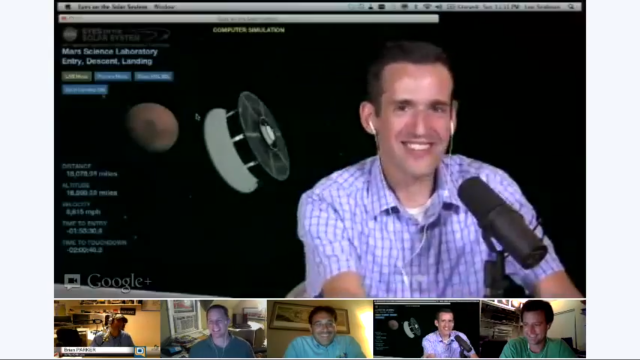Image resolution: width=640 pixels, height=360 pixels.
Task: Select the thumbnail showing the spacecraft simulation
Action: point(427,329)
